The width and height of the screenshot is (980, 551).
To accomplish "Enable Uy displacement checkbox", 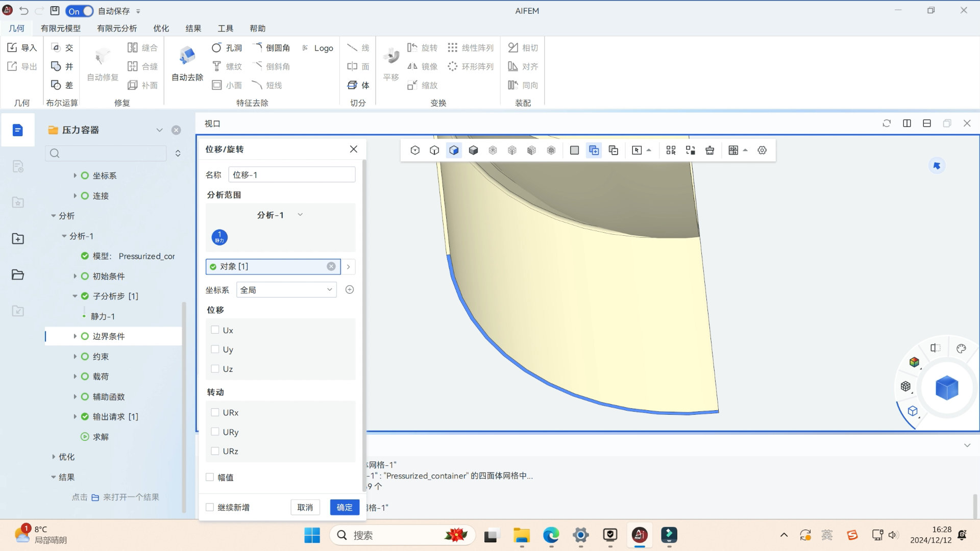I will [x=215, y=349].
